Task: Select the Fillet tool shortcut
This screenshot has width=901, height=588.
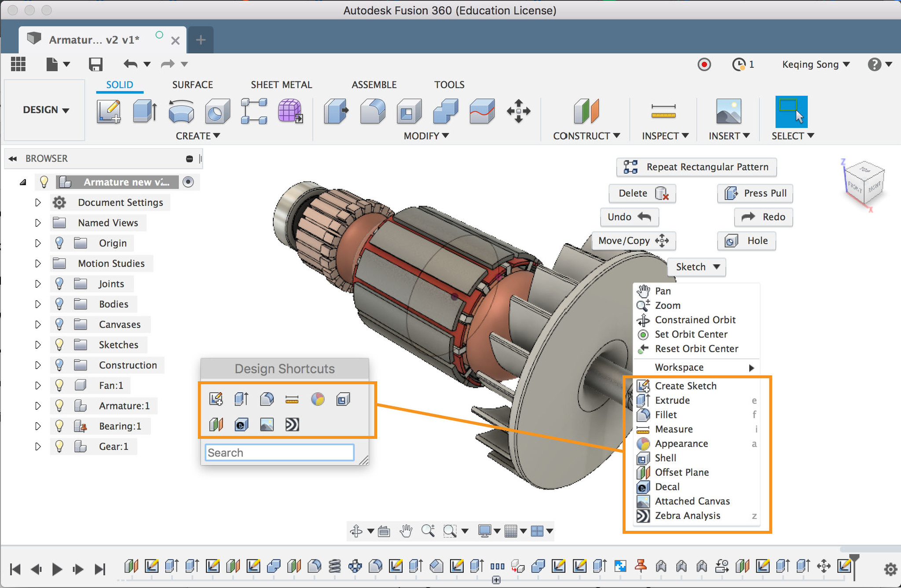Action: click(x=265, y=399)
